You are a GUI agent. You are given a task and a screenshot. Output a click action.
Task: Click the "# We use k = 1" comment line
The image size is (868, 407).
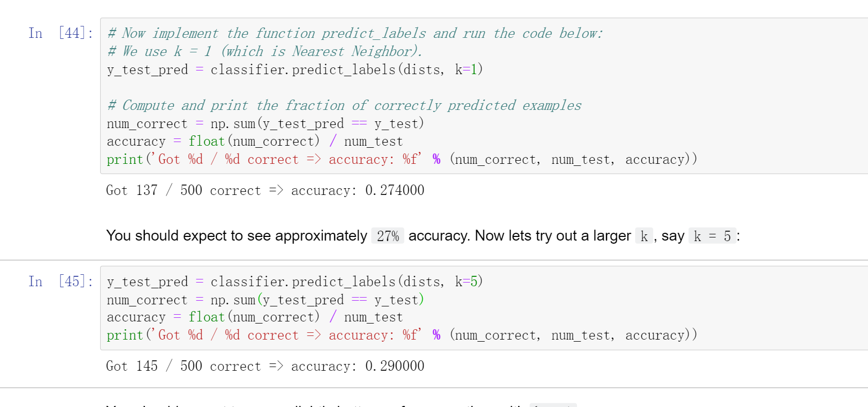pos(265,52)
